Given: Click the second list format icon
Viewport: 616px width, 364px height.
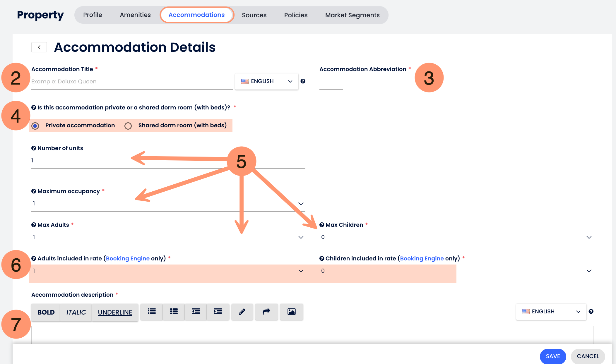Looking at the screenshot, I should (x=174, y=312).
